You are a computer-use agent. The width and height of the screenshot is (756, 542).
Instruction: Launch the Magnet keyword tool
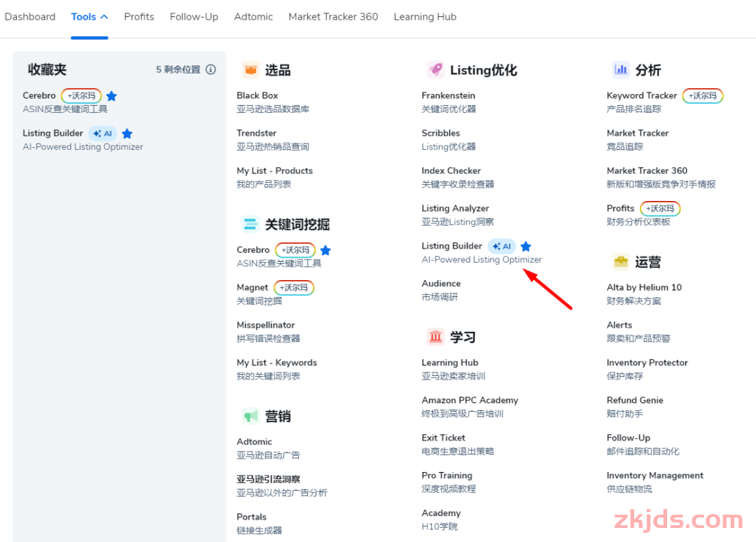[252, 287]
